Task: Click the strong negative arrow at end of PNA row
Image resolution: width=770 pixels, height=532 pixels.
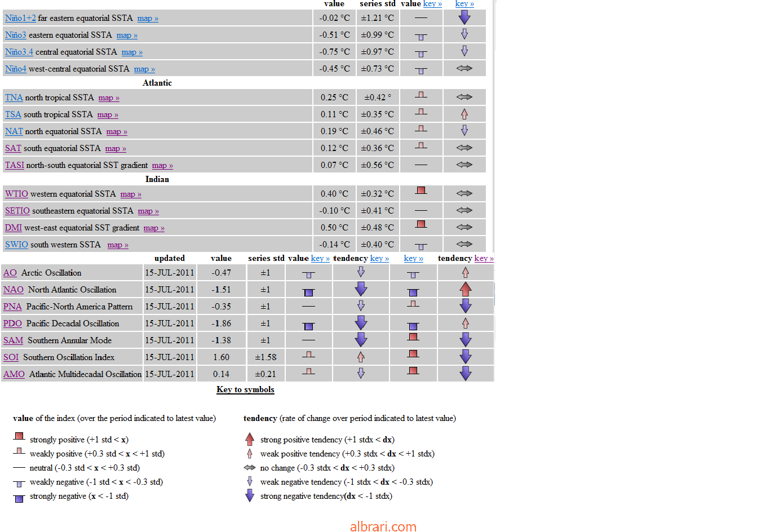Action: (x=466, y=306)
